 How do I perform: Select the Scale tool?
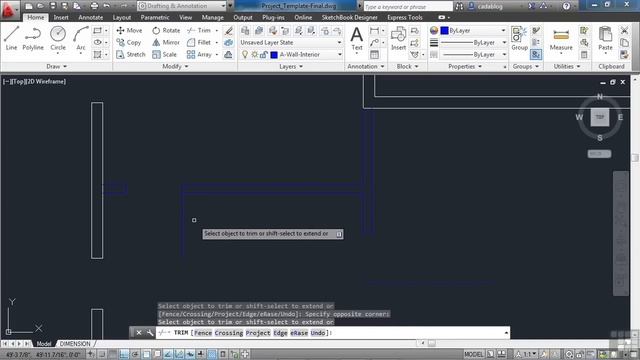tap(164, 54)
